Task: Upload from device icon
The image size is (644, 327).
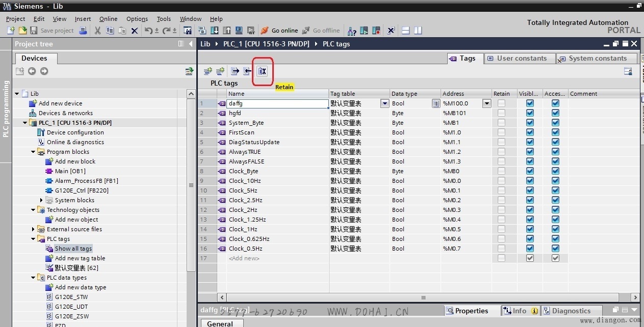Action: coord(226,31)
